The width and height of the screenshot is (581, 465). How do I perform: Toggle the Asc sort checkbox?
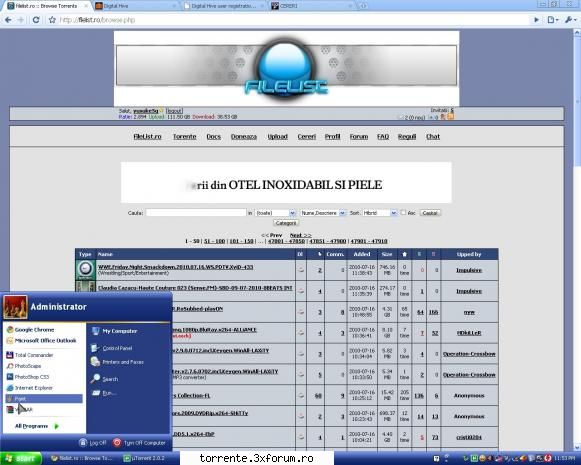pos(403,213)
